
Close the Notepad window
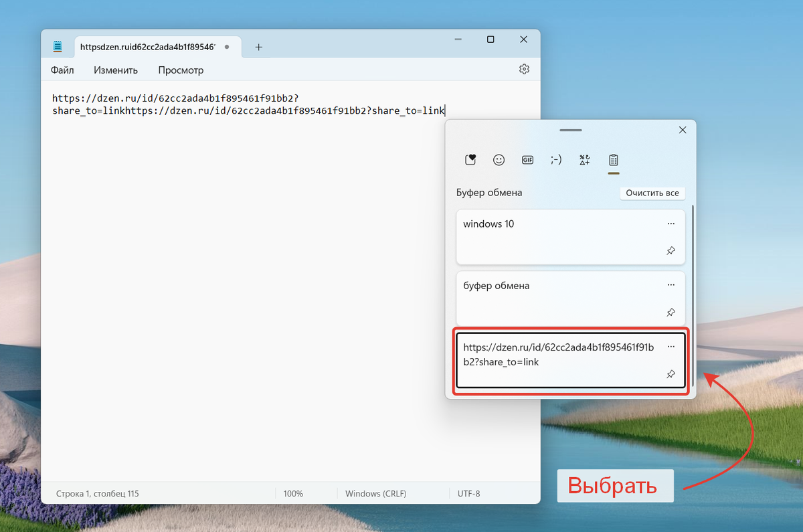tap(524, 40)
